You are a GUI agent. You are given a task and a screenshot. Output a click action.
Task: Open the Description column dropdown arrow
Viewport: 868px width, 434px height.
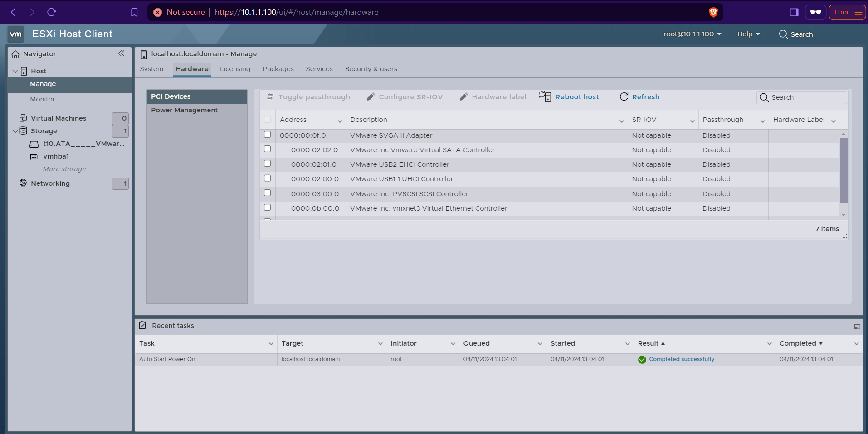coord(622,121)
